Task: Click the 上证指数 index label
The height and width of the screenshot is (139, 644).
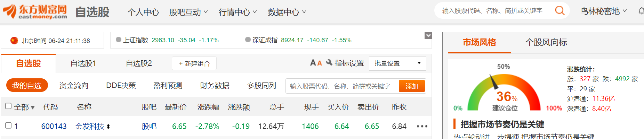Action: coord(136,40)
